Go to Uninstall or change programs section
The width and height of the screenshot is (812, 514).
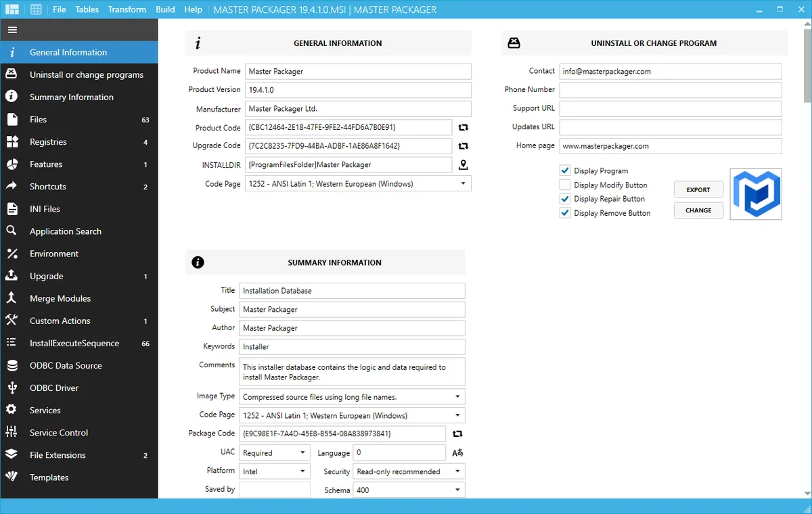(79, 74)
